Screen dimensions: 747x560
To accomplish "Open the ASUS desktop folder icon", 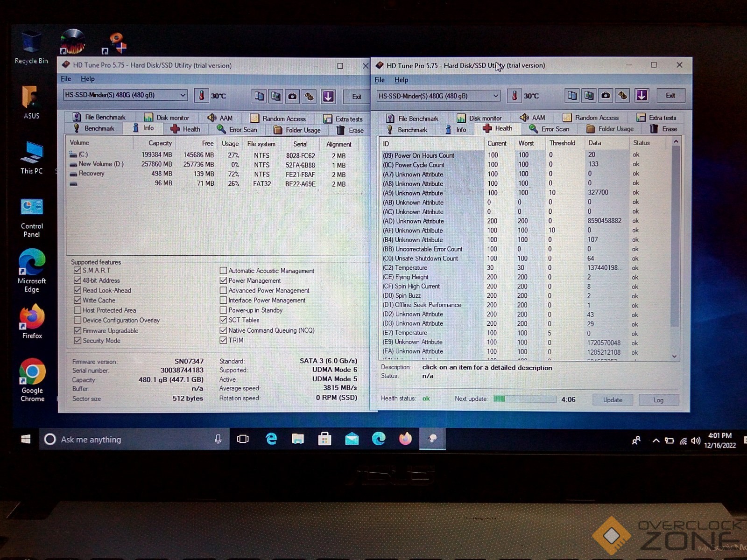I will point(31,102).
